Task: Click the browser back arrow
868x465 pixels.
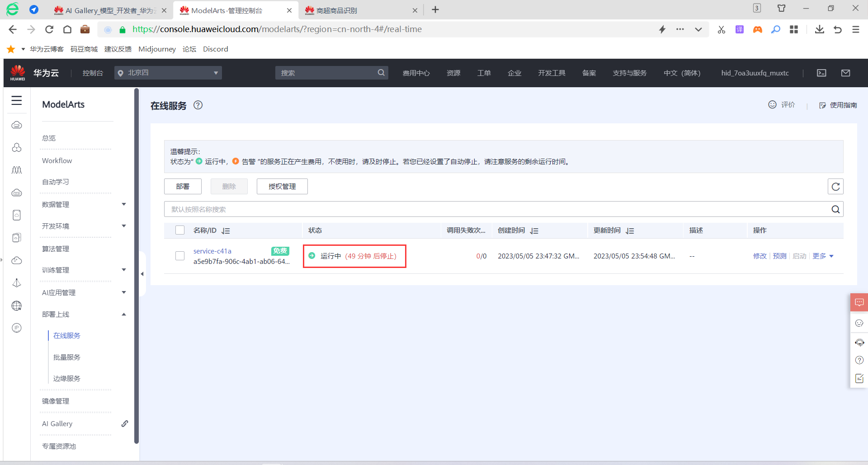Action: tap(13, 29)
